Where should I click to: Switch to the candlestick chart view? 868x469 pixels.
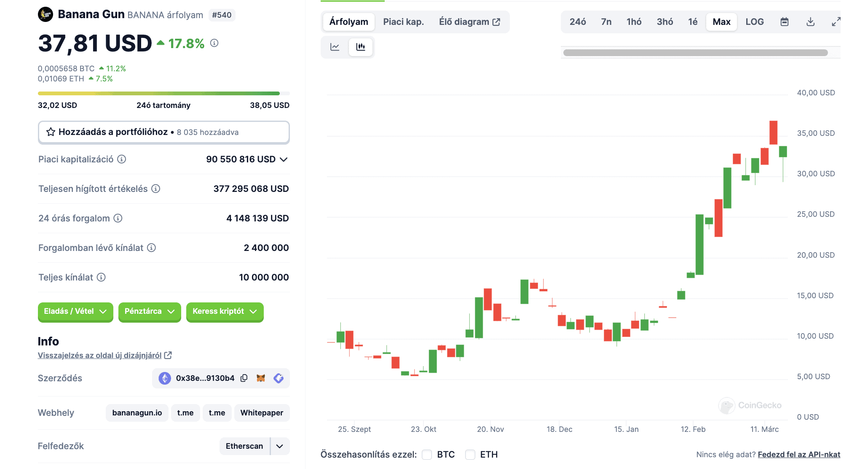[x=361, y=47]
